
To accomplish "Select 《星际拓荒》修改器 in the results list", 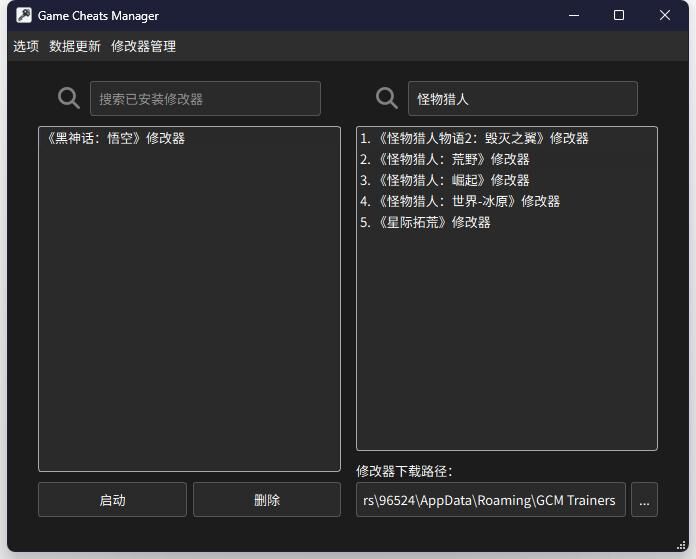I will pyautogui.click(x=425, y=222).
